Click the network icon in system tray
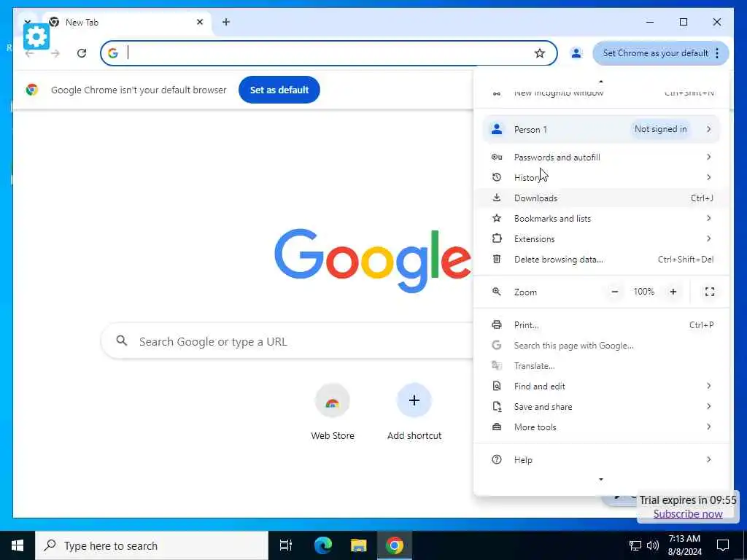 coord(635,545)
